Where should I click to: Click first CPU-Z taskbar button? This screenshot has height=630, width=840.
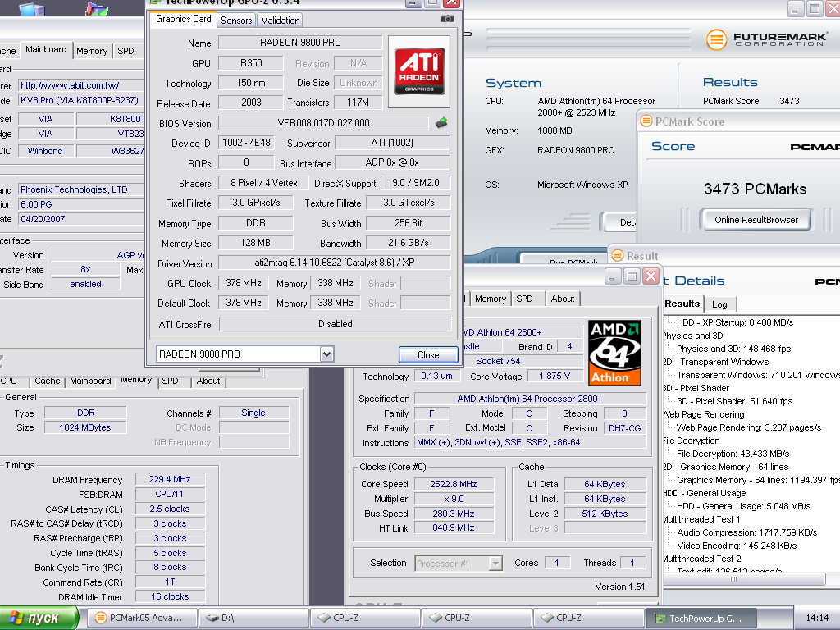365,618
